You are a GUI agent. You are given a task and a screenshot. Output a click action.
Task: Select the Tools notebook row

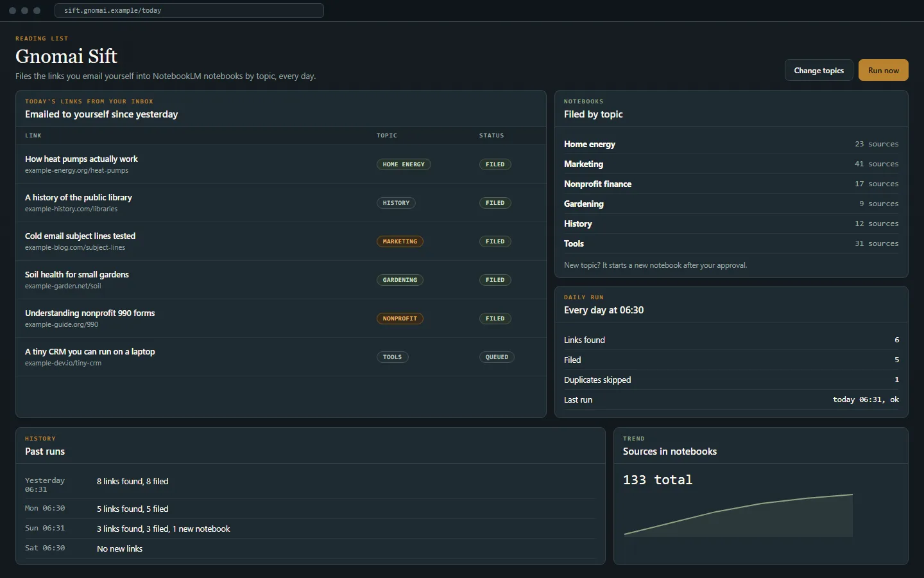pyautogui.click(x=731, y=244)
